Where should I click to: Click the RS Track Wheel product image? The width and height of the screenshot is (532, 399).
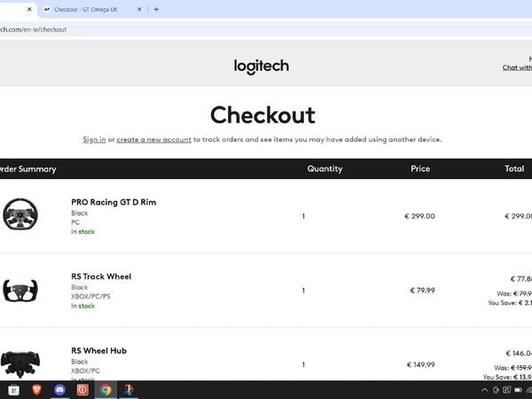(20, 291)
